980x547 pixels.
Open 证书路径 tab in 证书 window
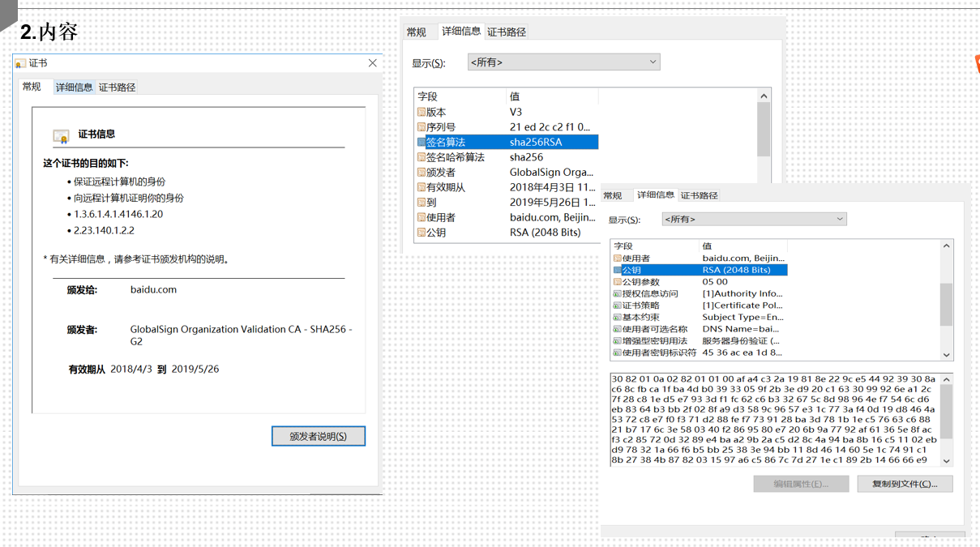(117, 88)
